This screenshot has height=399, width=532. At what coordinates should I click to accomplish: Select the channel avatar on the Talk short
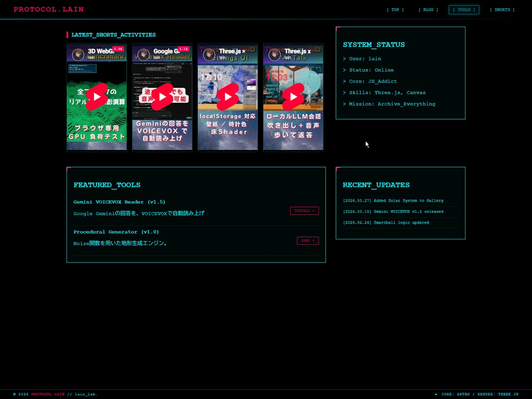tap(274, 55)
